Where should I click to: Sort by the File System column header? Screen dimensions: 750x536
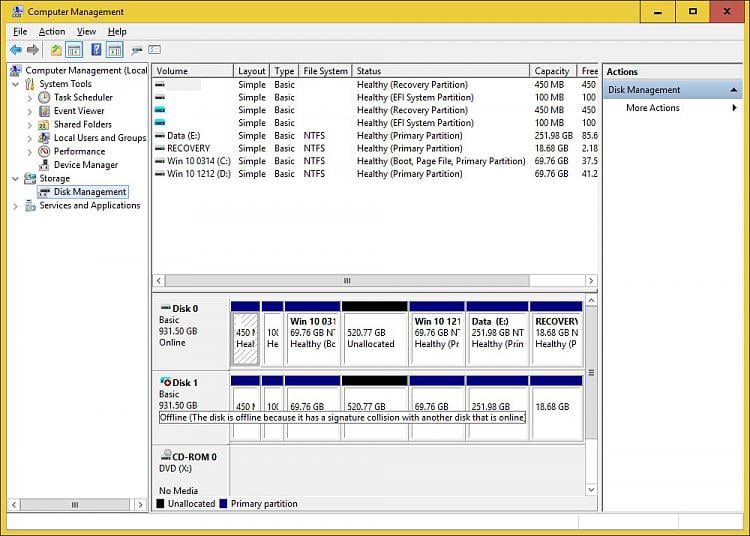coord(325,71)
